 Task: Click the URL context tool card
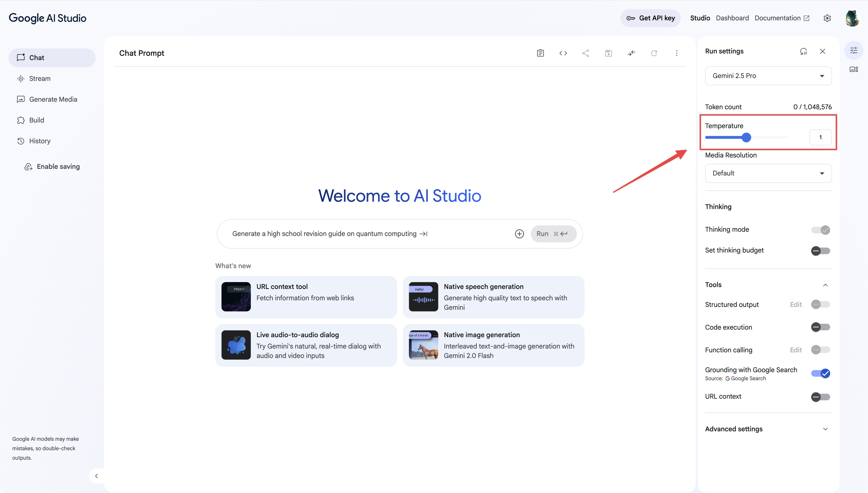[x=306, y=297]
